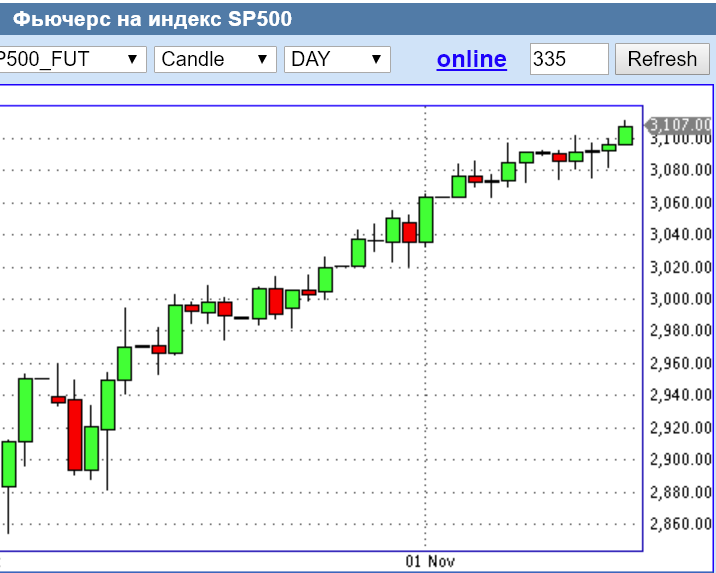The width and height of the screenshot is (716, 573).
Task: Click the 01 Nov date label
Action: click(x=430, y=561)
